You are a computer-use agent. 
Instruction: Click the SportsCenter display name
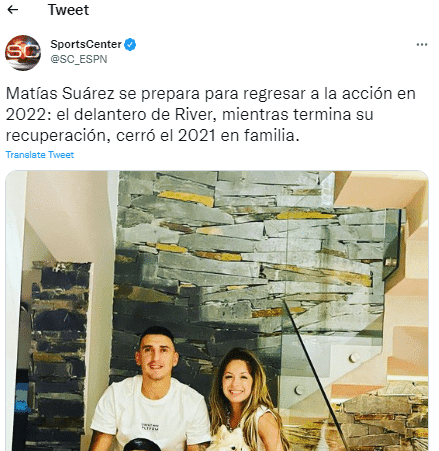tap(86, 44)
